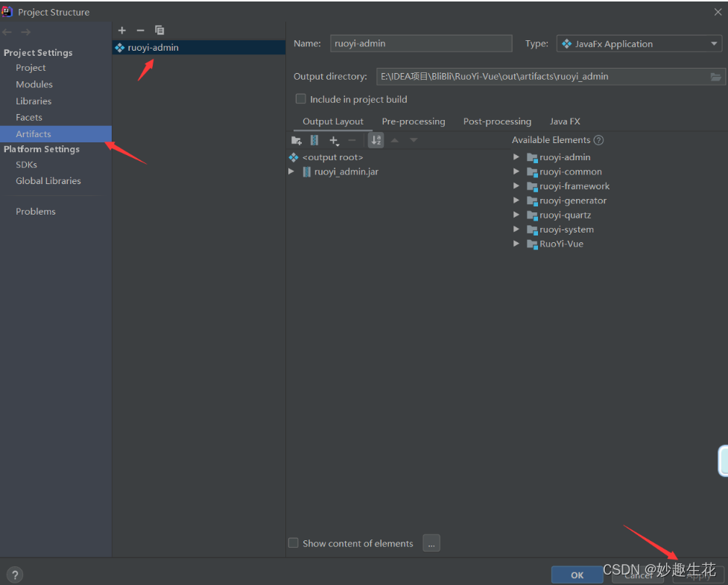The image size is (728, 585).
Task: Expand ruoyi-admin available element
Action: (516, 157)
